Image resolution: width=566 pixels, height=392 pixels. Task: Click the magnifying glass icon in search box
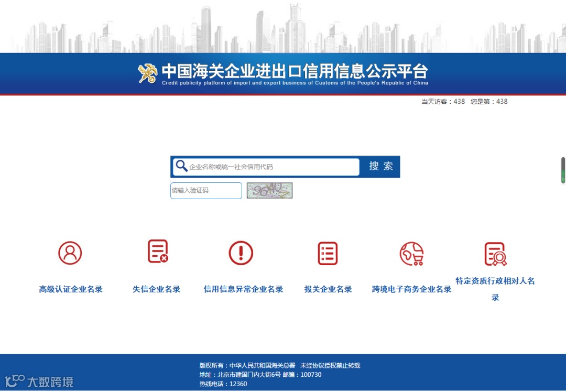[181, 166]
